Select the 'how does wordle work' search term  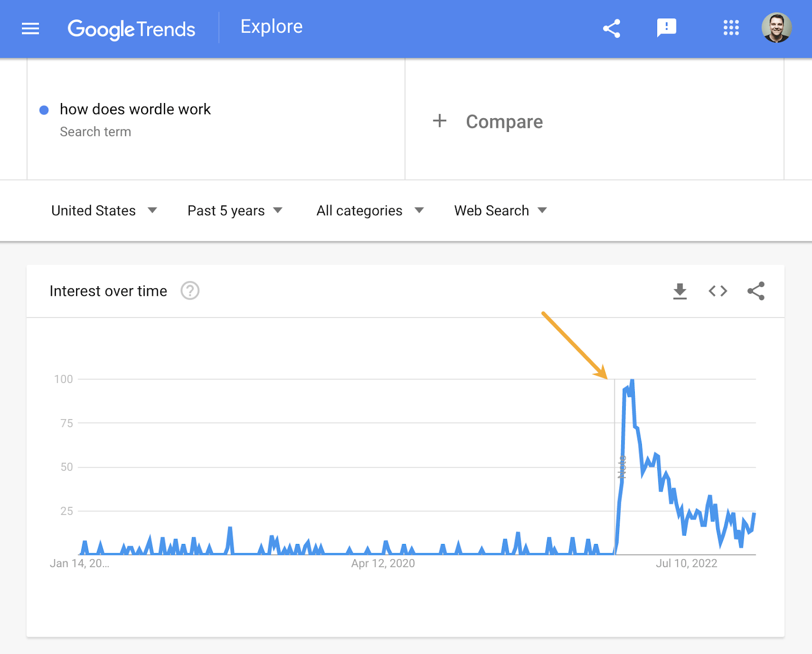coord(135,109)
